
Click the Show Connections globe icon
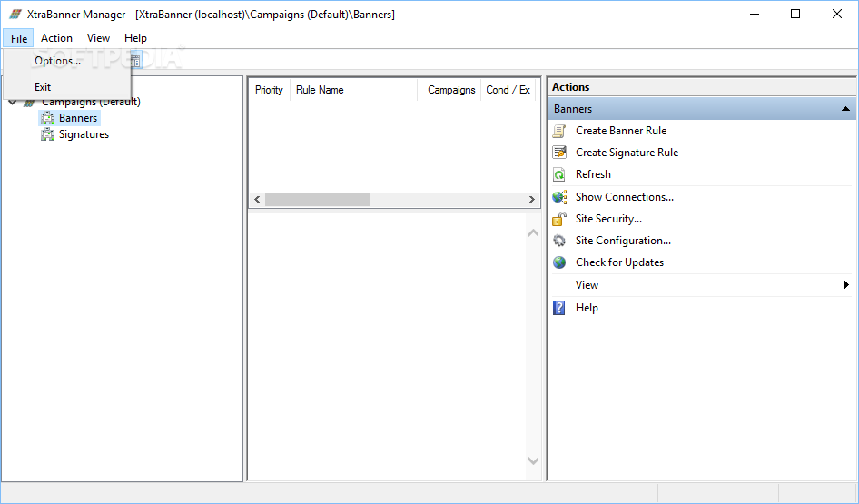pos(559,197)
